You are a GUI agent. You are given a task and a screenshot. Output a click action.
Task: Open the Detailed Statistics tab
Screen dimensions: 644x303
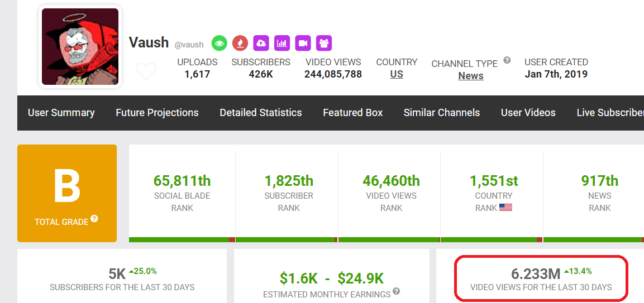point(261,113)
